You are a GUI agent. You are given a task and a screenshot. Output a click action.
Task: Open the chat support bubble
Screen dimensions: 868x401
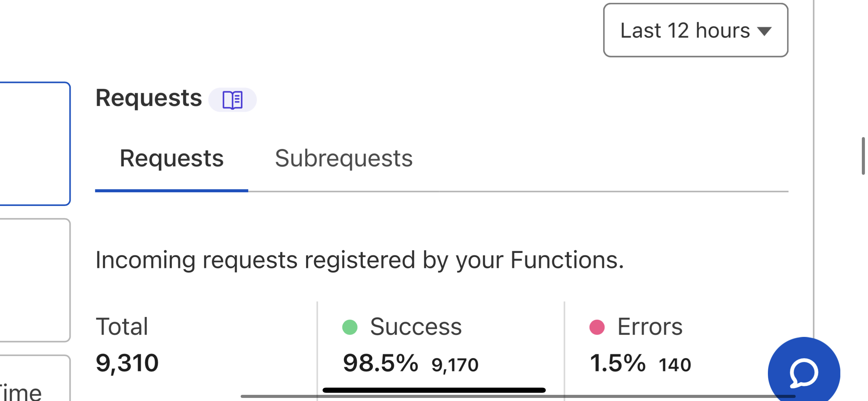[x=804, y=372]
